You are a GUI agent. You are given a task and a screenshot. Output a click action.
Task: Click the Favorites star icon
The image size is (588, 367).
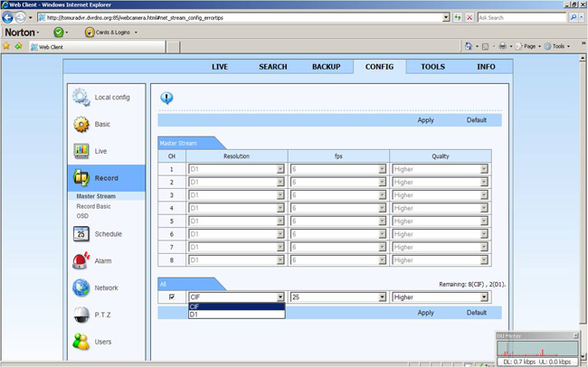[6, 46]
